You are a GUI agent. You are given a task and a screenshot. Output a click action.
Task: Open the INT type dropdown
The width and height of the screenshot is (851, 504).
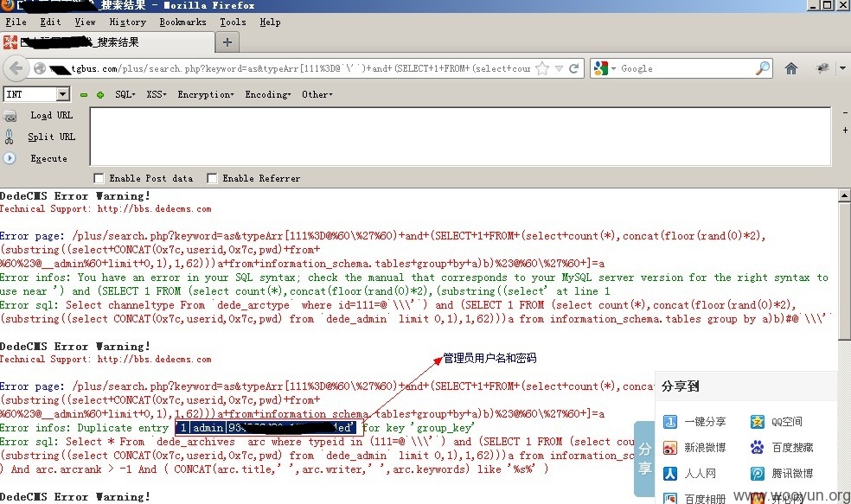tap(63, 94)
